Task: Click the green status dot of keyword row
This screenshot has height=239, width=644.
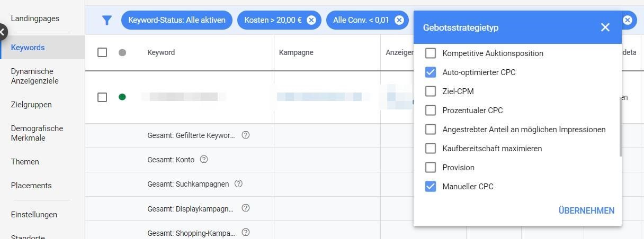Action: (122, 97)
